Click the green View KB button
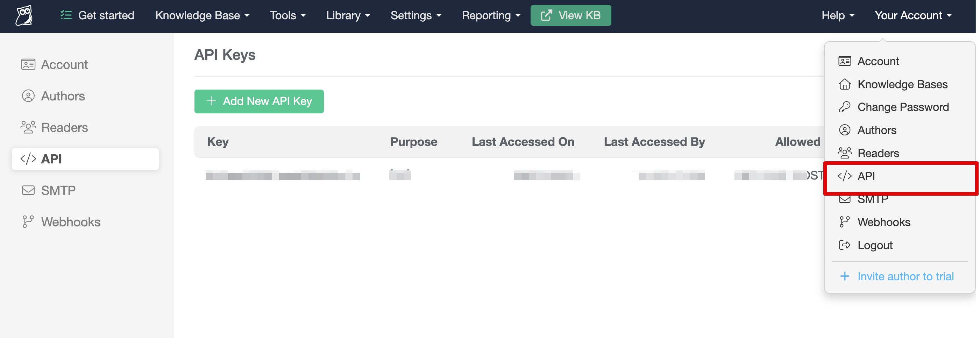980x338 pixels. pyautogui.click(x=570, y=16)
